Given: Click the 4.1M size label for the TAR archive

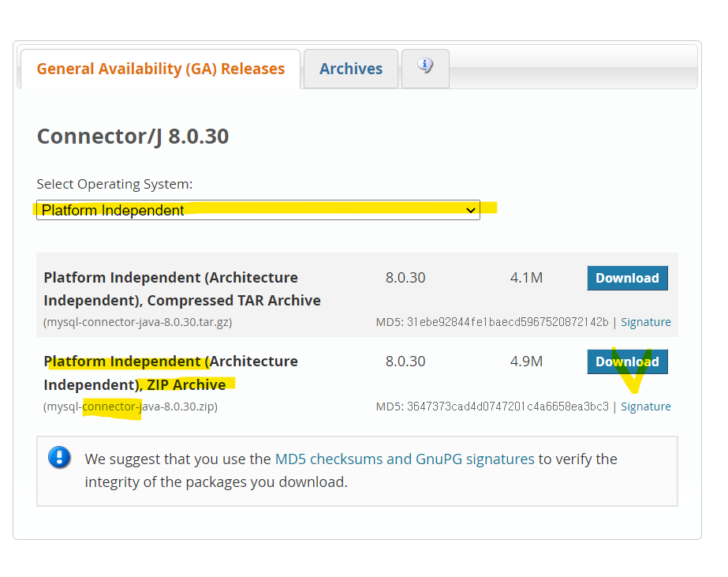Looking at the screenshot, I should point(525,278).
